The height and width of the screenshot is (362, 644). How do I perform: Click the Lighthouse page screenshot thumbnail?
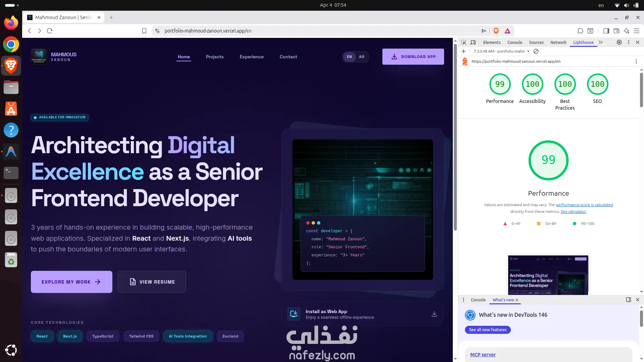click(x=548, y=275)
